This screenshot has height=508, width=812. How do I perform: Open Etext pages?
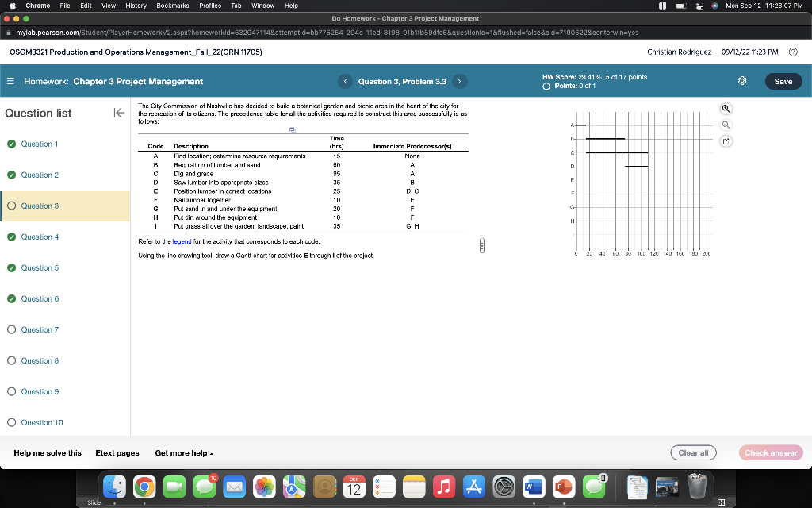point(117,453)
